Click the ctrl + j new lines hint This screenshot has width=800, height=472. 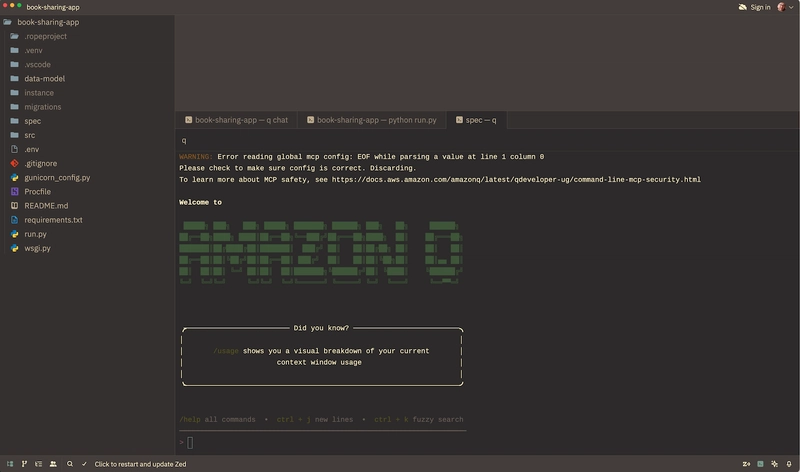click(x=315, y=419)
